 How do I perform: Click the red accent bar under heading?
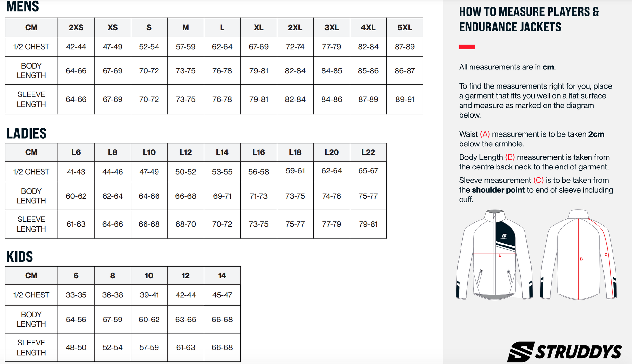coord(467,47)
